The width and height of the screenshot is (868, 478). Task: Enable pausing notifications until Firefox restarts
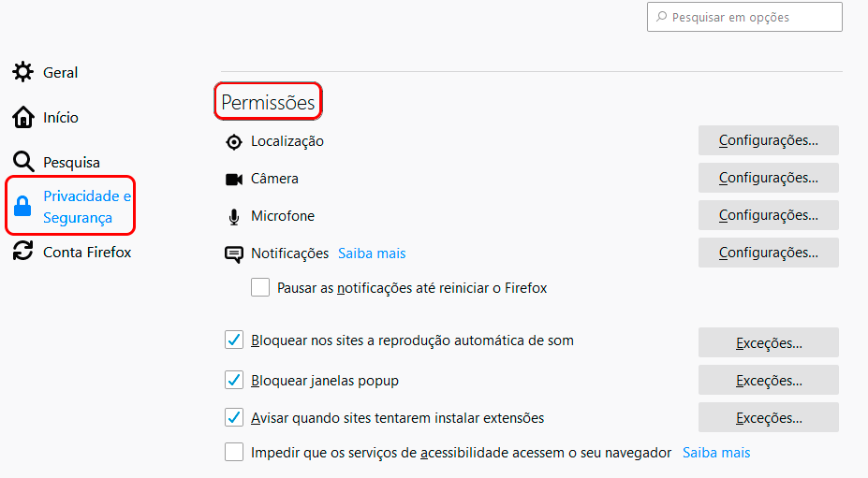(x=260, y=288)
